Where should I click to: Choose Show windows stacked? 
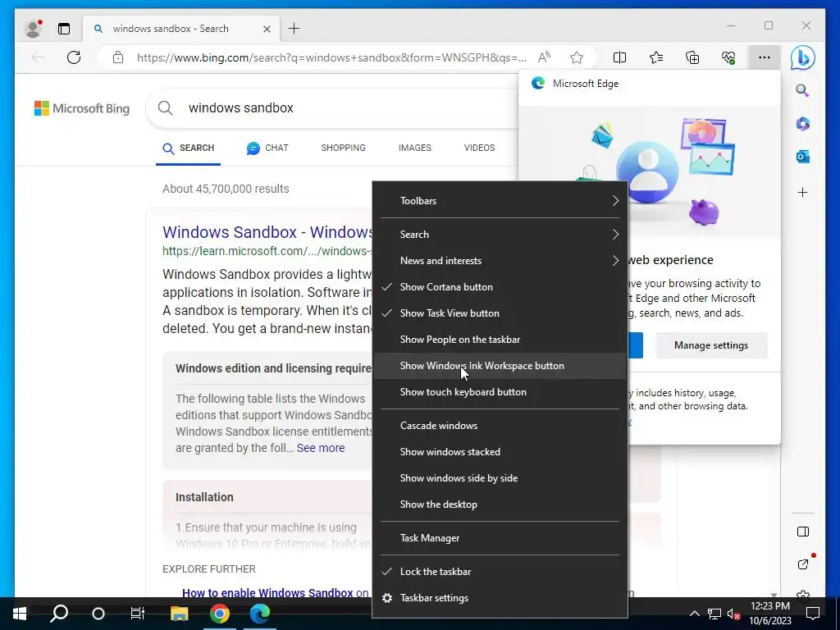[x=500, y=452]
